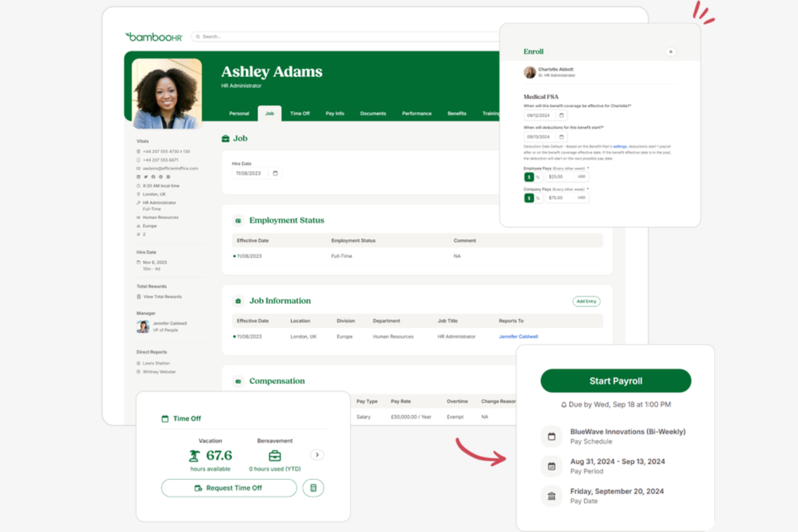Open the Employment Status effective date entry
This screenshot has height=532, width=798.
click(x=249, y=255)
